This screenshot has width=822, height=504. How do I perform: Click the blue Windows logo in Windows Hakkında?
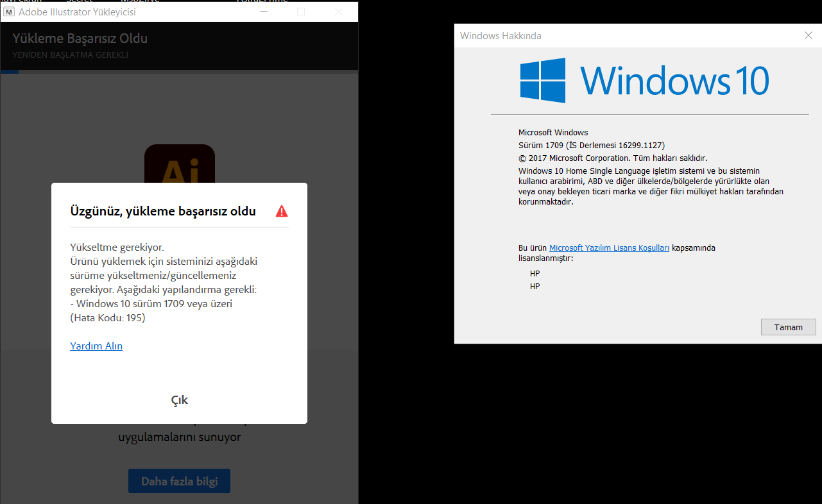point(543,81)
